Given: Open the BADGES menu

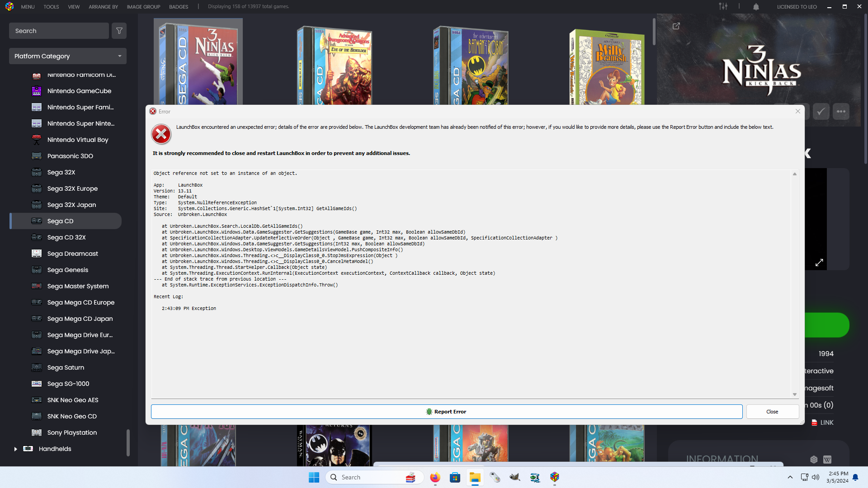Looking at the screenshot, I should coord(179,7).
